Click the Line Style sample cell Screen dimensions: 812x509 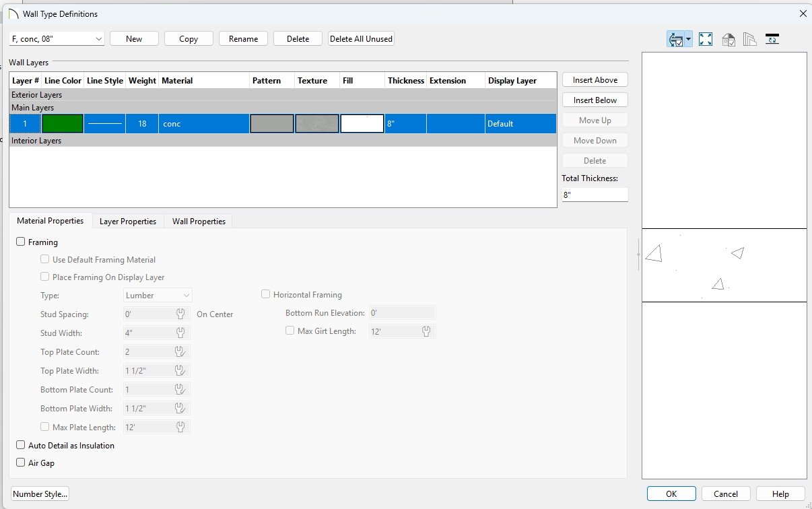(105, 124)
